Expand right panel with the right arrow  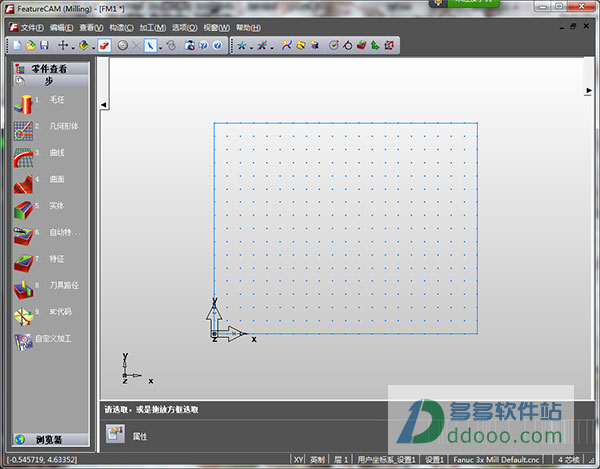pos(589,91)
